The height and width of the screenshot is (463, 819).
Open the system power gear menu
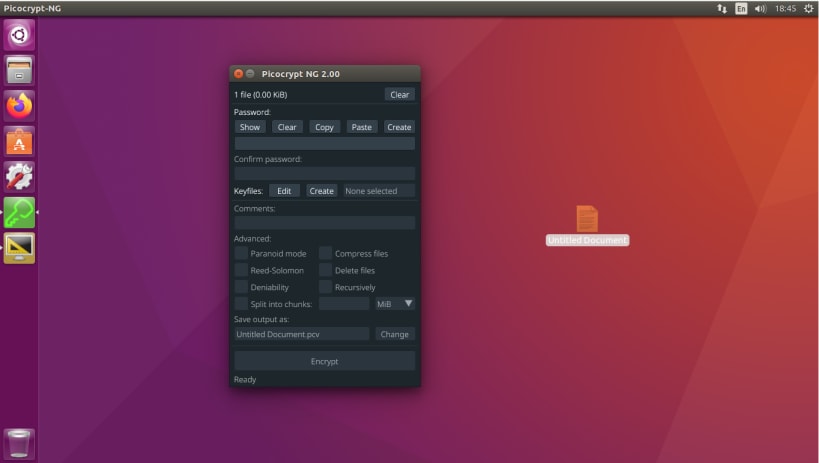tap(809, 8)
